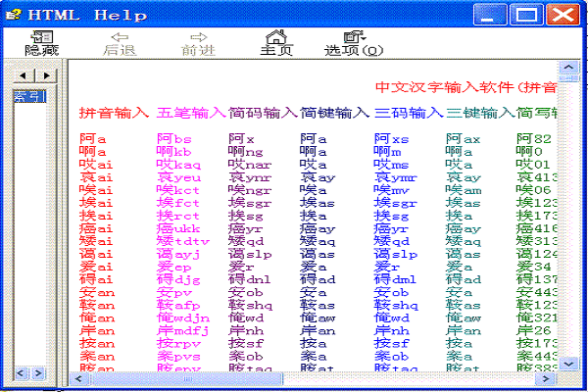This screenshot has height=392, width=588.
Task: Click entry 蔼slp in 简码 column
Action: [x=250, y=254]
